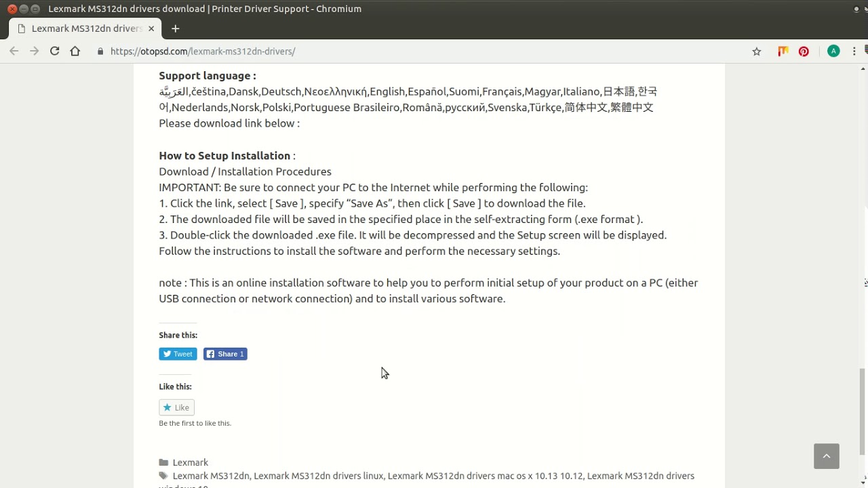868x488 pixels.
Task: Navigate back to the previous page
Action: [14, 52]
